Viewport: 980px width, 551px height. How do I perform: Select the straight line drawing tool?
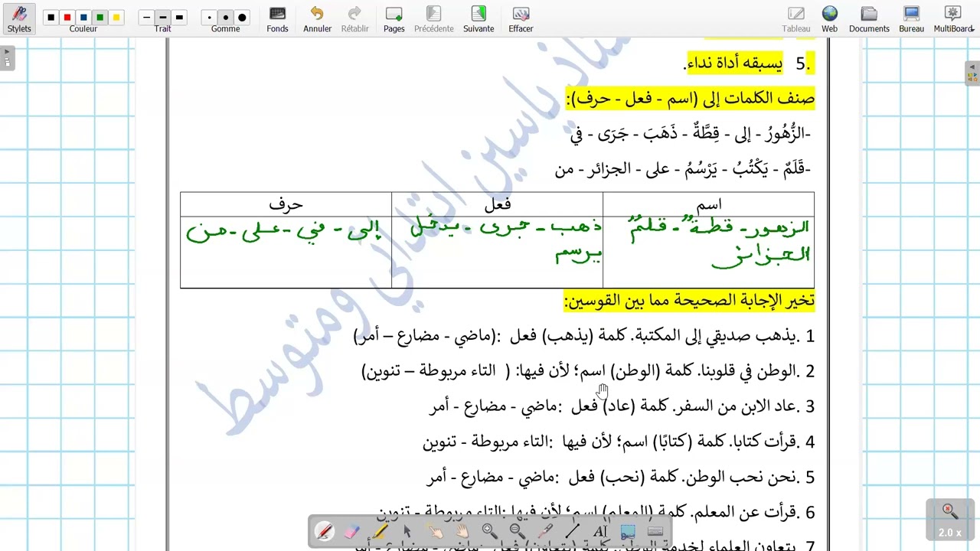coord(572,531)
